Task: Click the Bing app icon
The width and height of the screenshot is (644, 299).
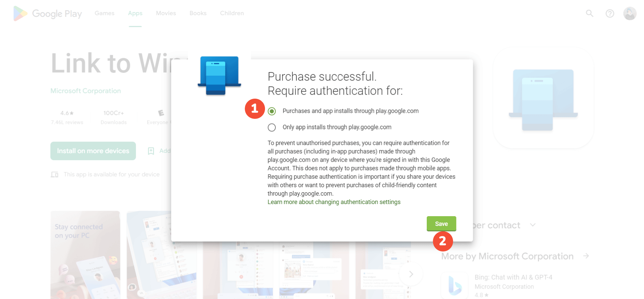Action: (455, 285)
